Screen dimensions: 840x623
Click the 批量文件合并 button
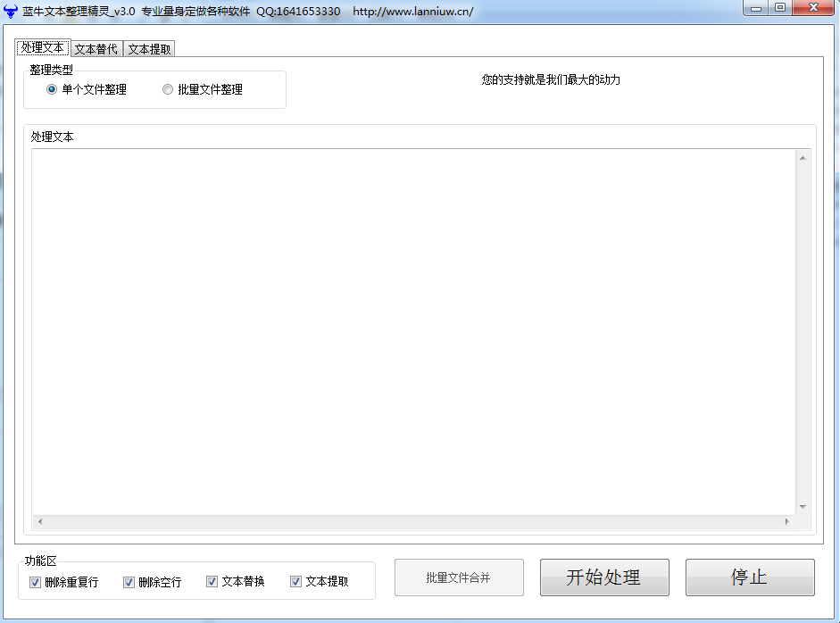tap(459, 577)
